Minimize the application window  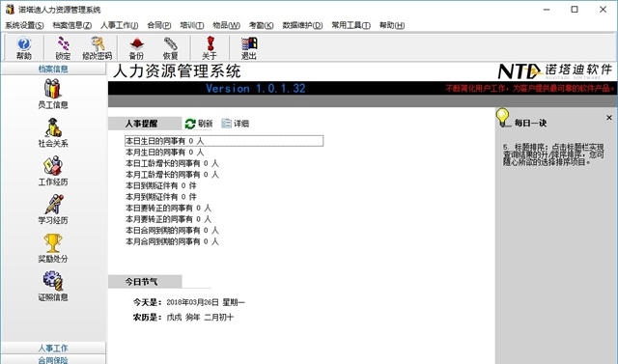tap(547, 10)
